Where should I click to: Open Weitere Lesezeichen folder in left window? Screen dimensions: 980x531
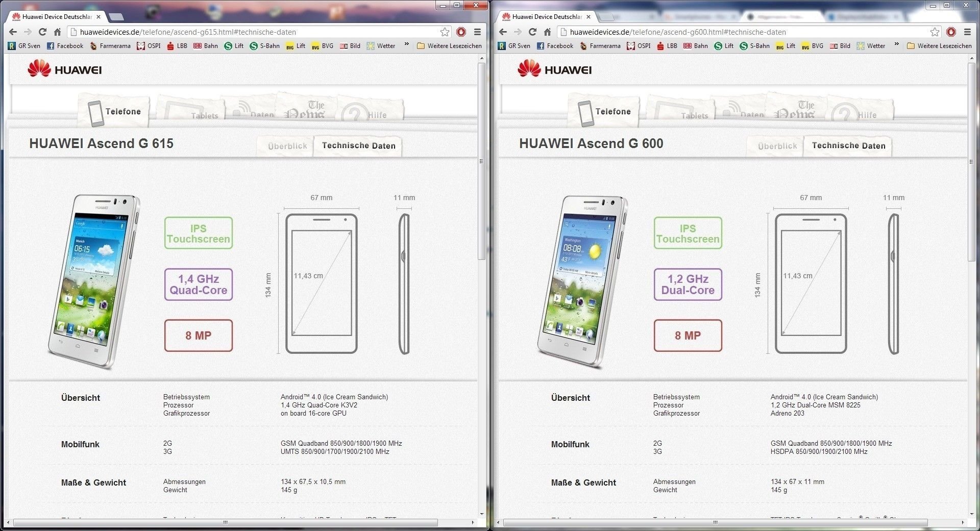(449, 46)
